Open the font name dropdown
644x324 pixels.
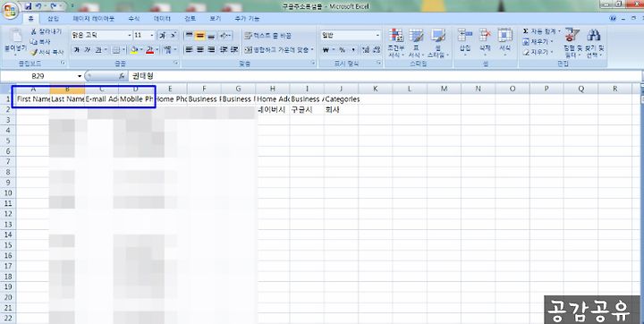tap(130, 36)
